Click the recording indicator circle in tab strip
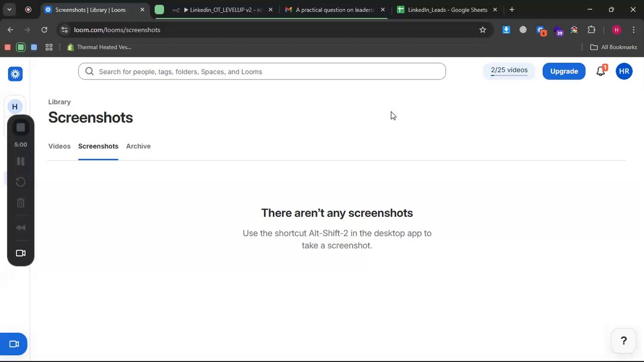This screenshot has width=644, height=362. (28, 10)
